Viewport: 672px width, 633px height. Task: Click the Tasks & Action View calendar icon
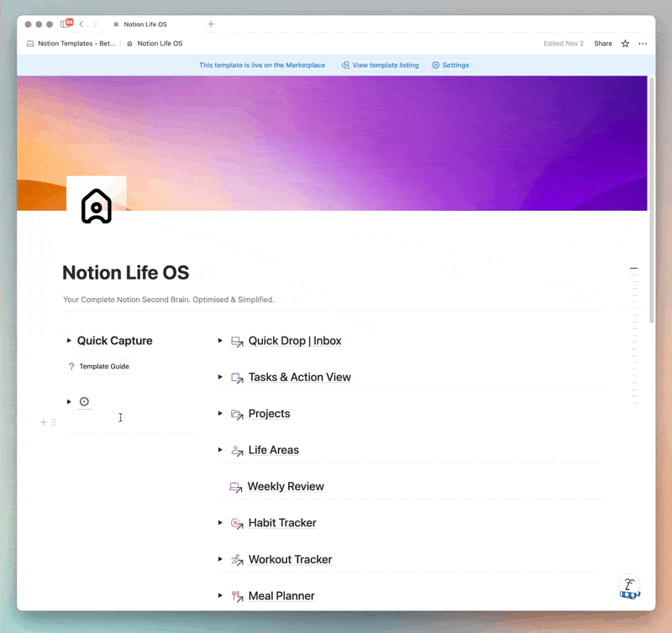[x=237, y=378]
